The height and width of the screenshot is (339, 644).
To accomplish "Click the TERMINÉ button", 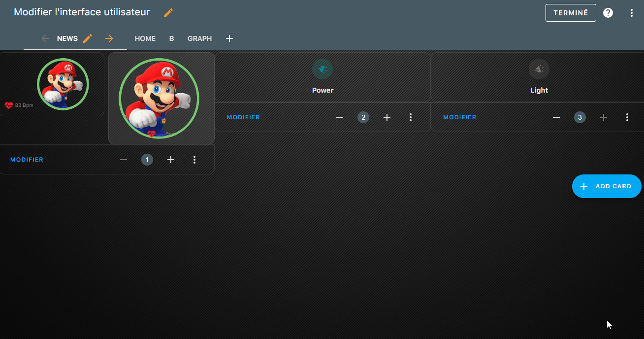I will pyautogui.click(x=571, y=13).
